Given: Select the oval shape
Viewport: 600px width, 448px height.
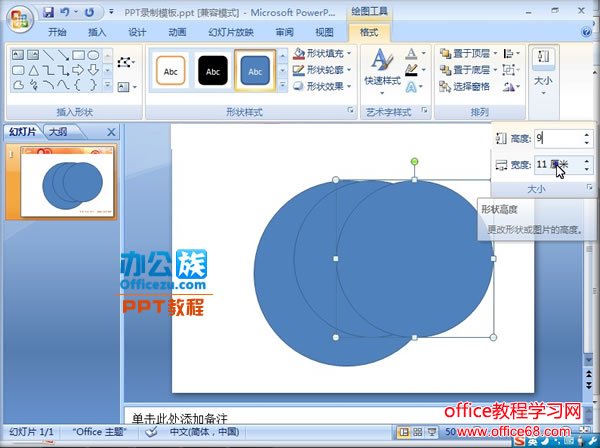Looking at the screenshot, I should tap(93, 55).
